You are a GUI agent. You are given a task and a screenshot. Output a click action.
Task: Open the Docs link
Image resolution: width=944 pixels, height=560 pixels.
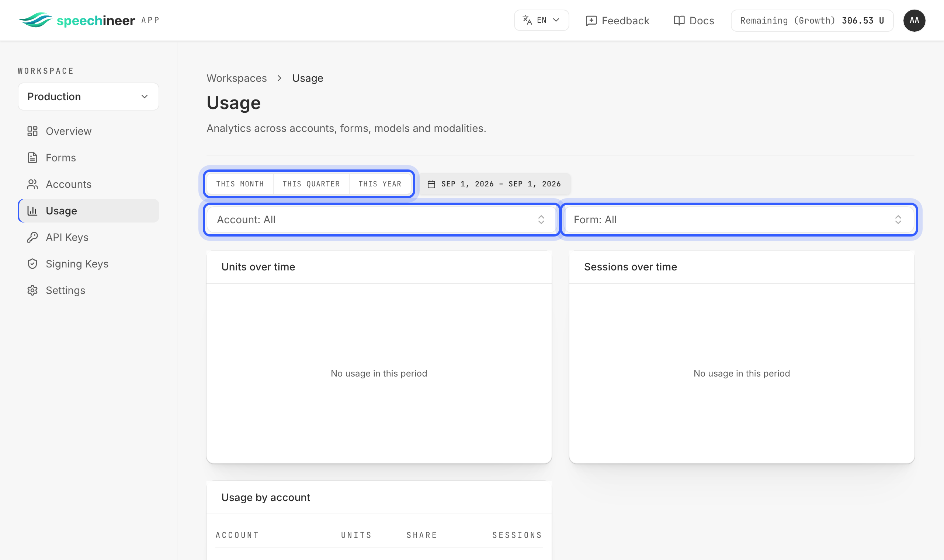click(694, 21)
